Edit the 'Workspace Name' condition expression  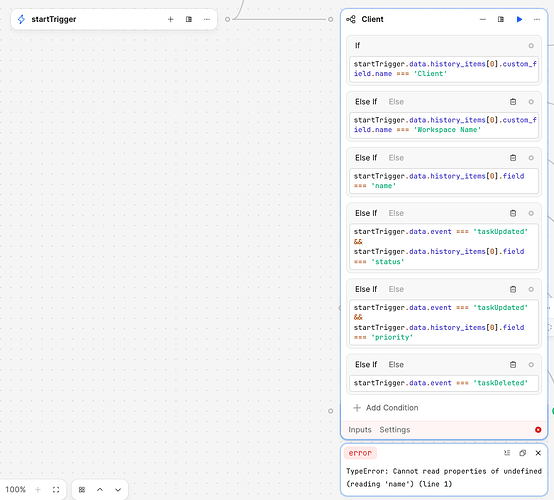coord(444,125)
